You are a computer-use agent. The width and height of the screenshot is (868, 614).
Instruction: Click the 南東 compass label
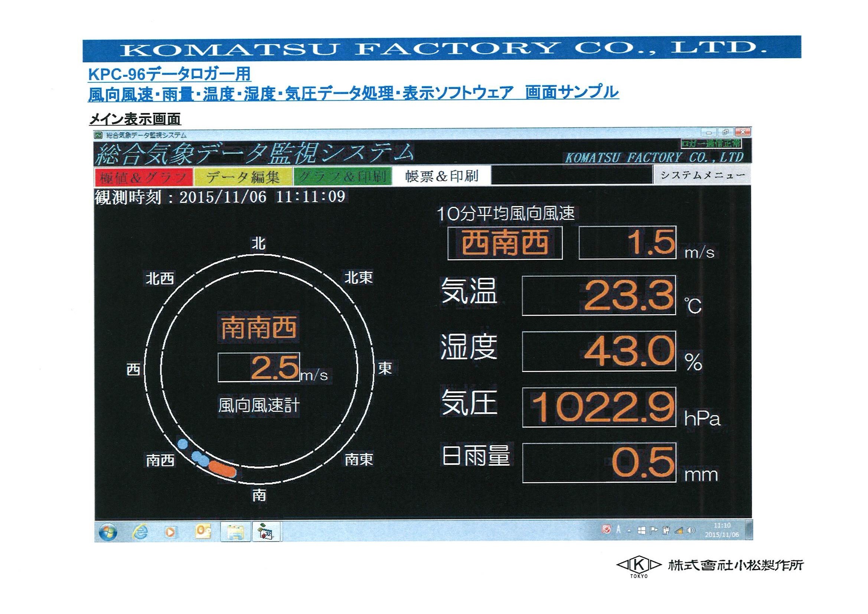[359, 459]
